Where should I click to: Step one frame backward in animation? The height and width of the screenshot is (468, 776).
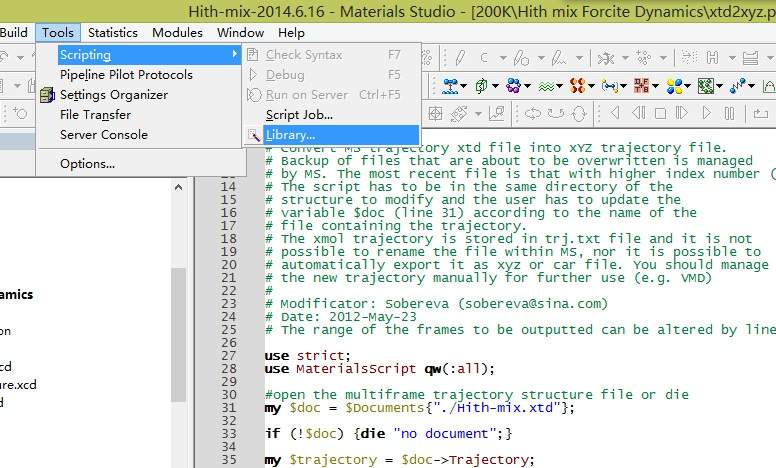(638, 113)
